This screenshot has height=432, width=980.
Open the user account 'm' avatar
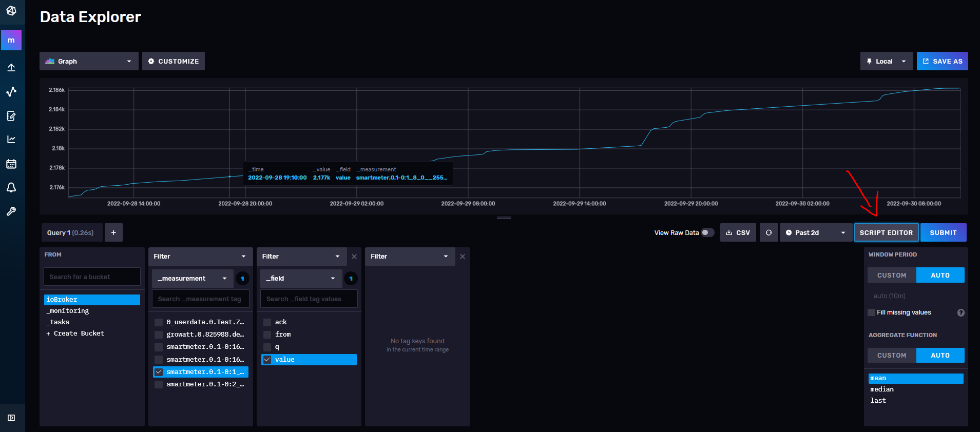coord(11,40)
